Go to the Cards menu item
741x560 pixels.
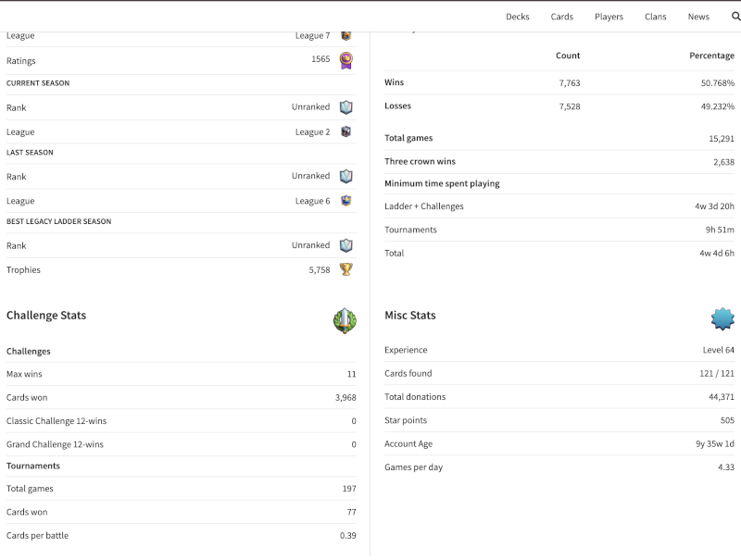tap(562, 17)
